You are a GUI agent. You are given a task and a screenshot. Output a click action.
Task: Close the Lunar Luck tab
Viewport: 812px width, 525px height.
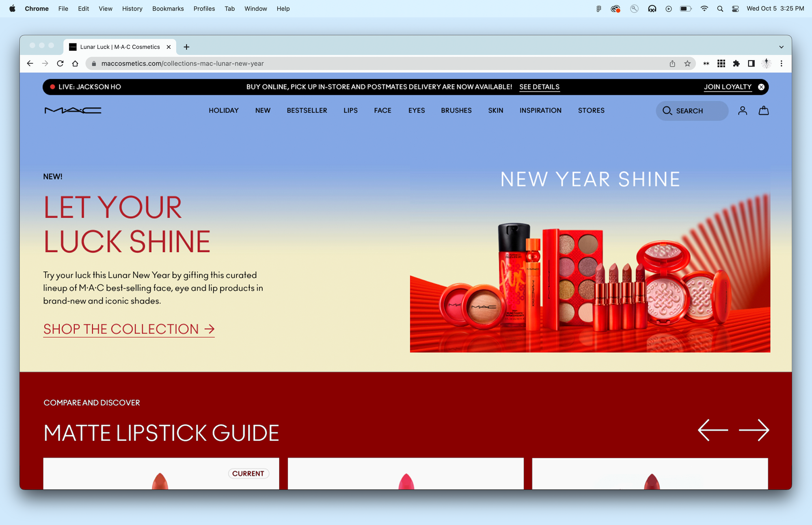point(168,47)
